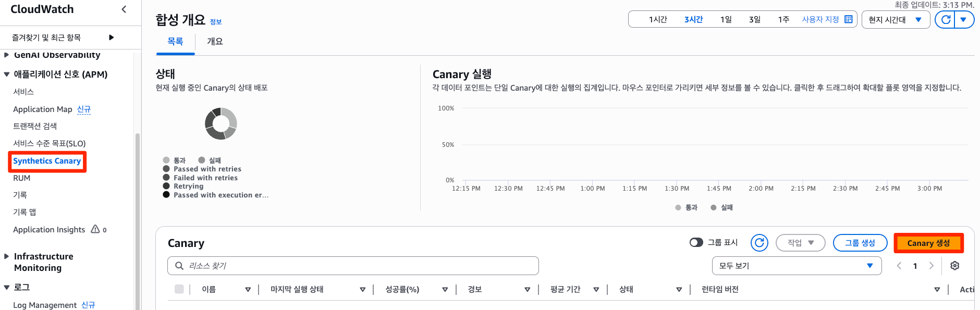Expand the GenAI Observability section
This screenshot has height=310, width=980.
[x=6, y=55]
